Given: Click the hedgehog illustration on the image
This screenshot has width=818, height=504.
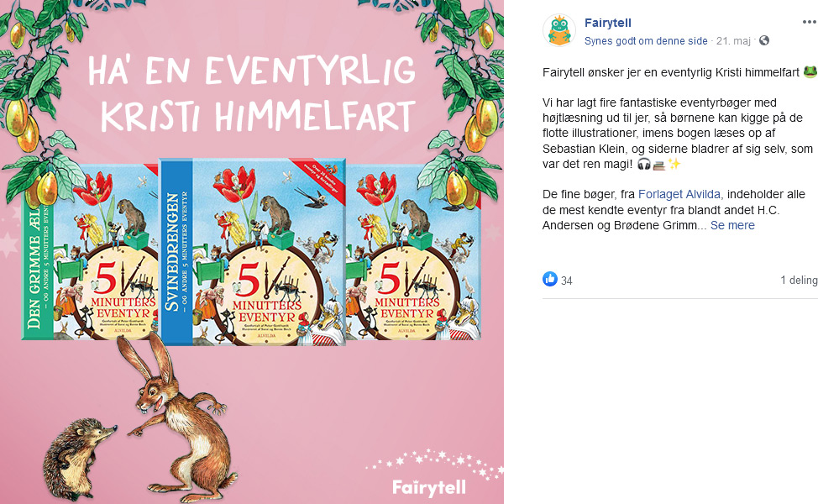Looking at the screenshot, I should click(78, 458).
